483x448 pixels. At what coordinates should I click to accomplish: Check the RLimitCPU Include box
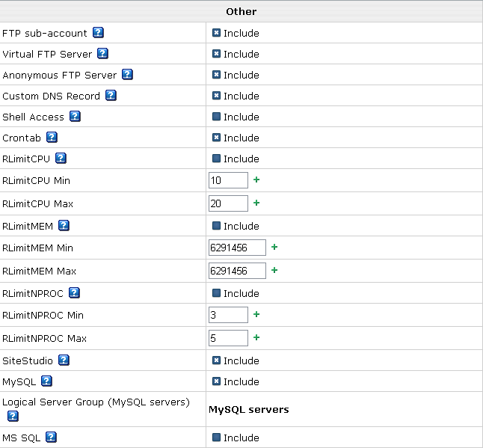pyautogui.click(x=216, y=159)
